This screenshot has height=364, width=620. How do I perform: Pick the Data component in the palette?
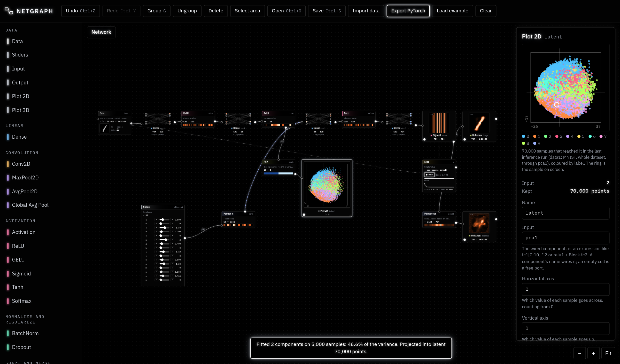click(x=41, y=41)
